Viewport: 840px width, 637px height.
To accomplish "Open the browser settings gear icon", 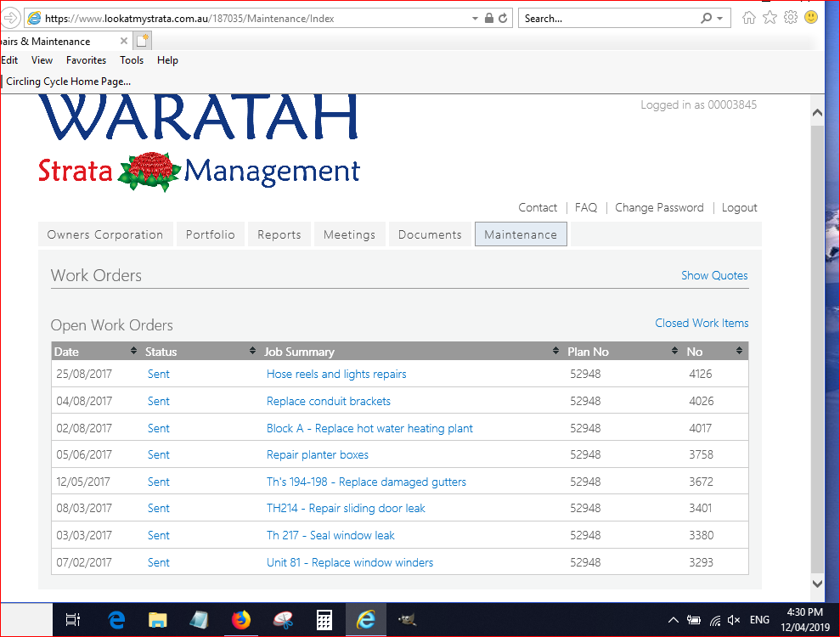I will tap(791, 18).
